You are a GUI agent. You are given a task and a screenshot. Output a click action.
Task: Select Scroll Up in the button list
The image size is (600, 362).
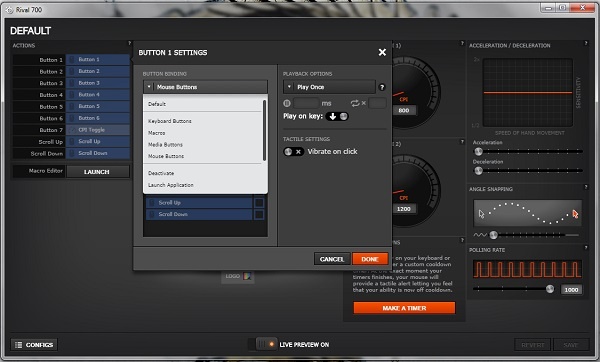click(199, 202)
